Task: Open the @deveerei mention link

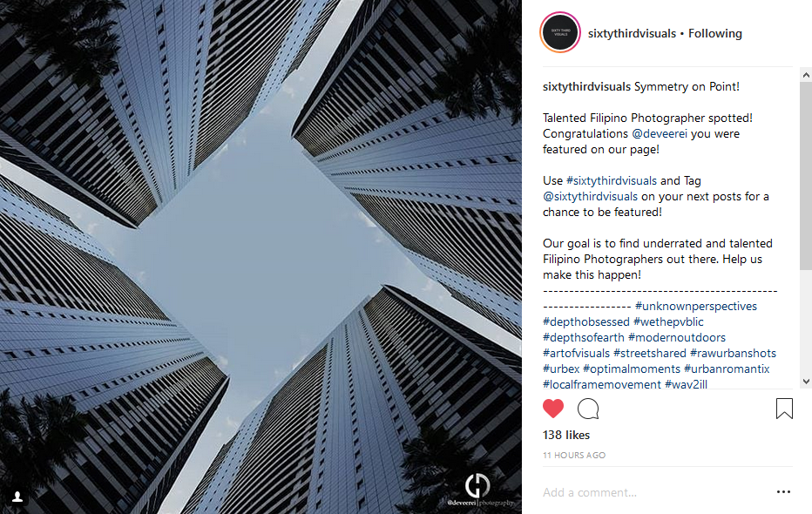Action: [660, 133]
